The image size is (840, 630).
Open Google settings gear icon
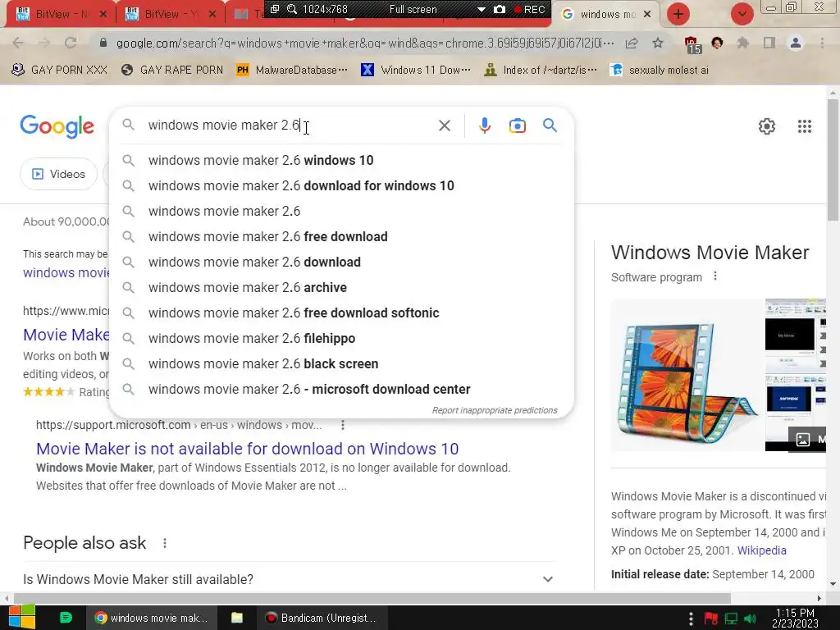point(767,126)
